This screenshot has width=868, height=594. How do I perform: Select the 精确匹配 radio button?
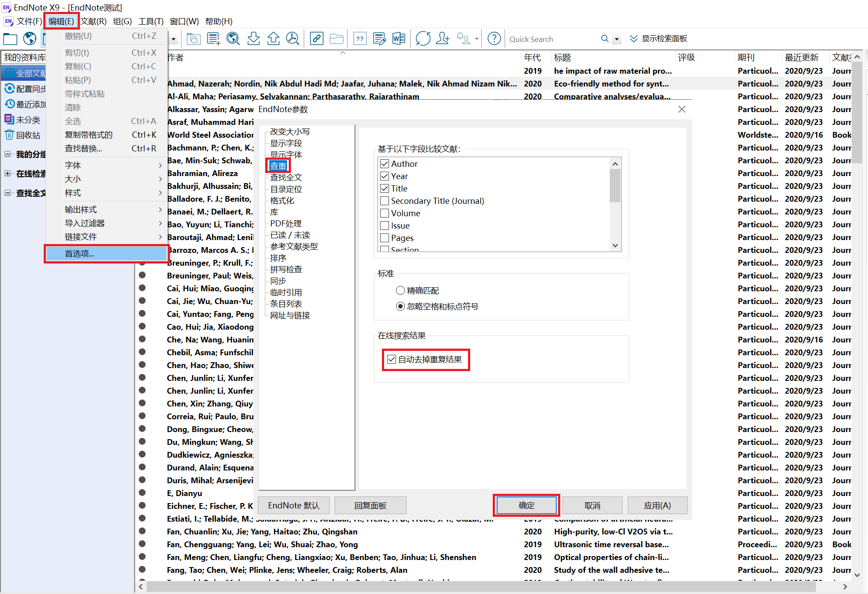point(400,290)
